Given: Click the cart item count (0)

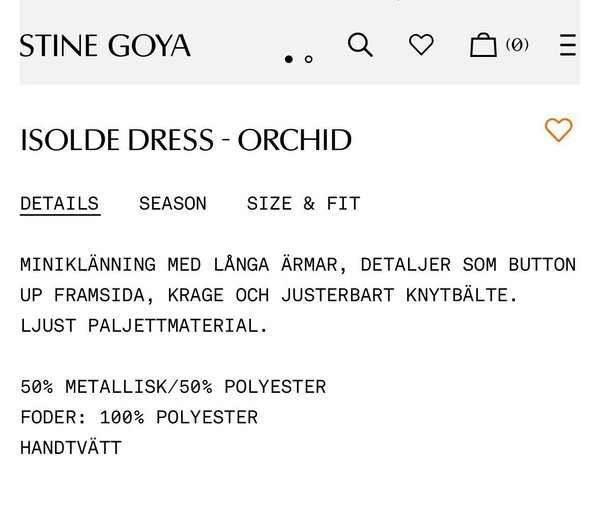Looking at the screenshot, I should point(517,44).
